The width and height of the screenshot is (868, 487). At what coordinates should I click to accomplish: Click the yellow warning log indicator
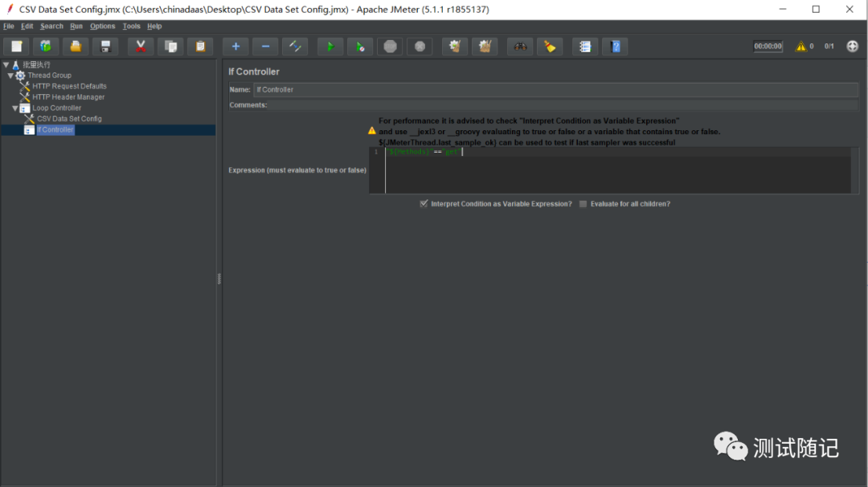801,47
